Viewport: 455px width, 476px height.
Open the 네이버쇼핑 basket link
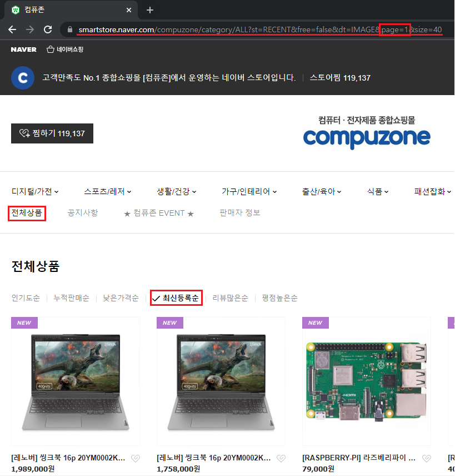pyautogui.click(x=65, y=49)
